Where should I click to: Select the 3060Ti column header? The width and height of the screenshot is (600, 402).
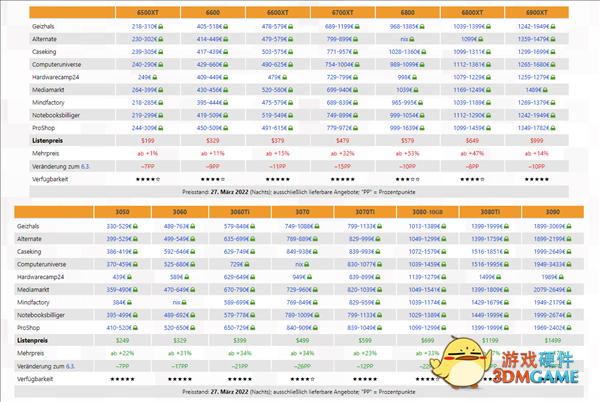point(240,212)
